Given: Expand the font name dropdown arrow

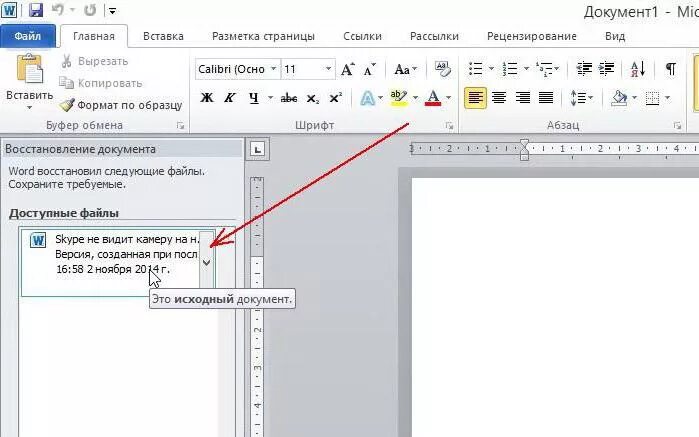Looking at the screenshot, I should click(274, 69).
